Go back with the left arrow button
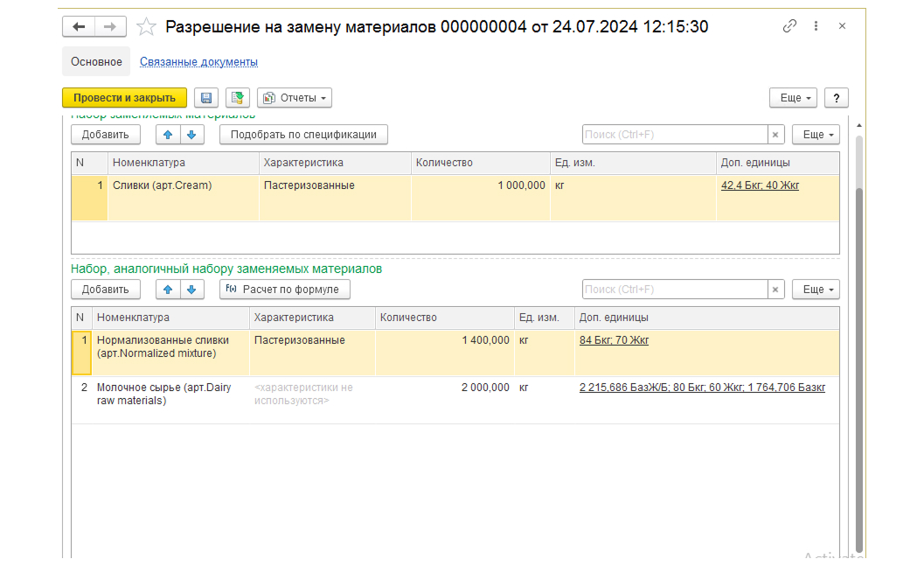 pyautogui.click(x=79, y=26)
